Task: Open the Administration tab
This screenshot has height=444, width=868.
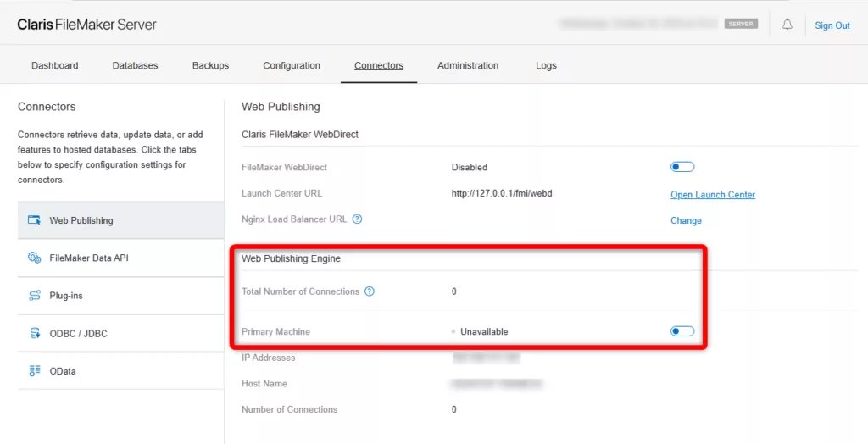Action: click(x=468, y=65)
